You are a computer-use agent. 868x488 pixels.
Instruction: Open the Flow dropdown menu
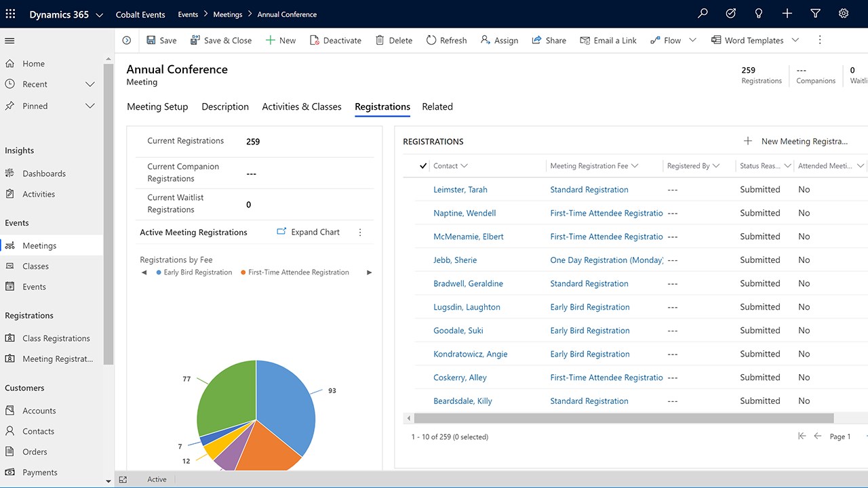click(692, 41)
